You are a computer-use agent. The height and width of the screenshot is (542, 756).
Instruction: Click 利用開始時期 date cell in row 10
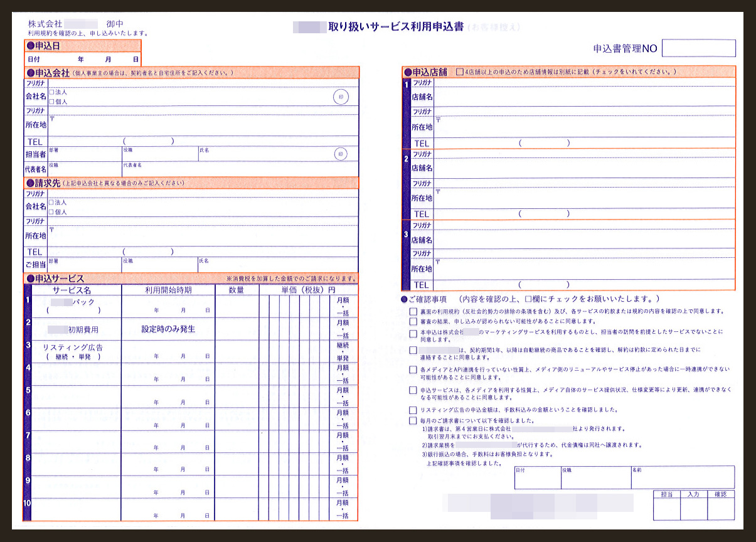tap(168, 509)
